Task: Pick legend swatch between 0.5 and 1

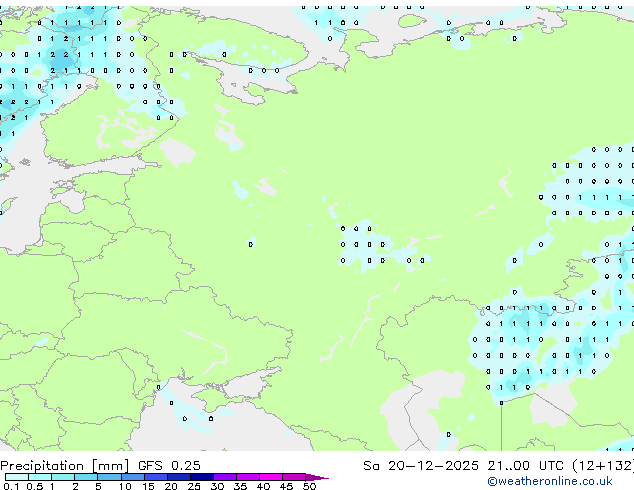Action: 40,477
